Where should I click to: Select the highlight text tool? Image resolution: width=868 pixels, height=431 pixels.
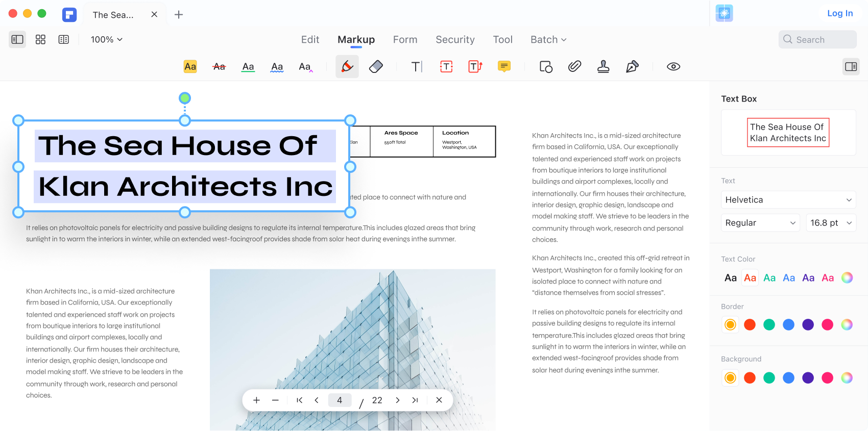coord(190,67)
